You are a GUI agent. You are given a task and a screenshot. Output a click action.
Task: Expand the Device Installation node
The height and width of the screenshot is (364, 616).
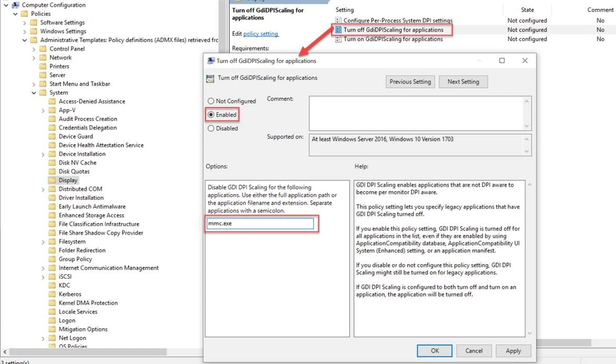coord(43,154)
